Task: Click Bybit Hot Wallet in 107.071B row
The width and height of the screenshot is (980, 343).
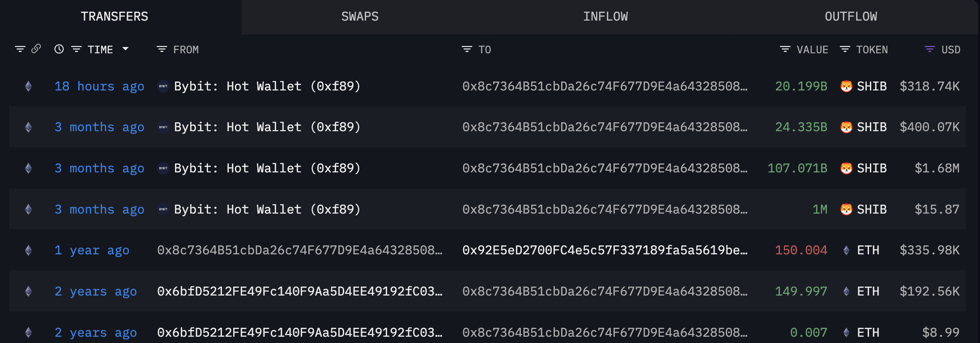Action: pyautogui.click(x=267, y=168)
